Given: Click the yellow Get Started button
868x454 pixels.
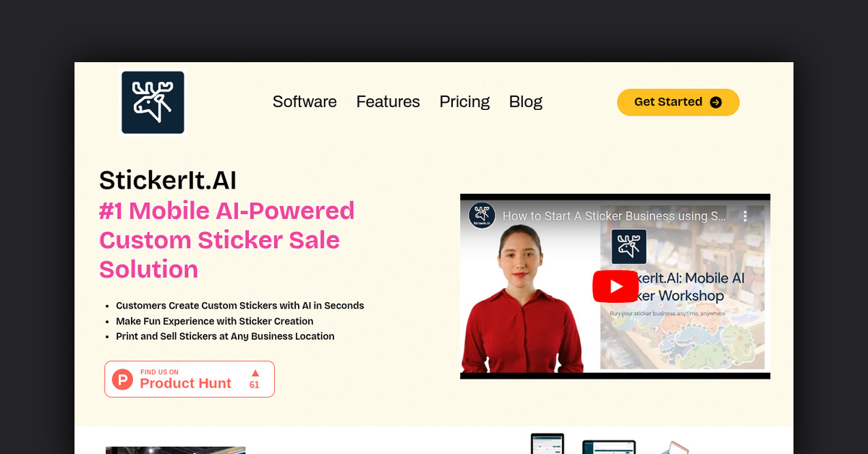Looking at the screenshot, I should (x=678, y=102).
